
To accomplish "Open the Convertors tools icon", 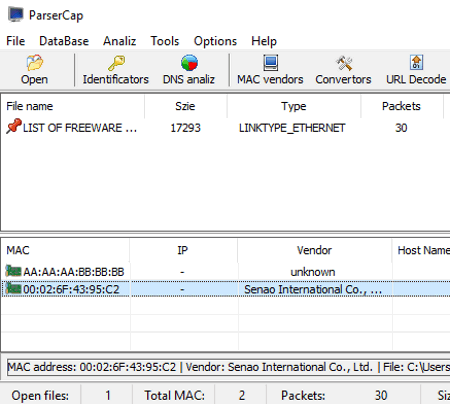I will (x=344, y=63).
